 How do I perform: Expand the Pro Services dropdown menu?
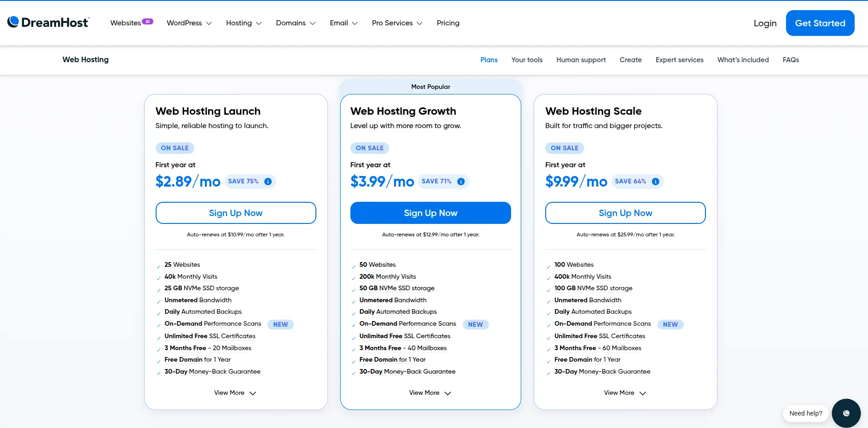pyautogui.click(x=397, y=23)
